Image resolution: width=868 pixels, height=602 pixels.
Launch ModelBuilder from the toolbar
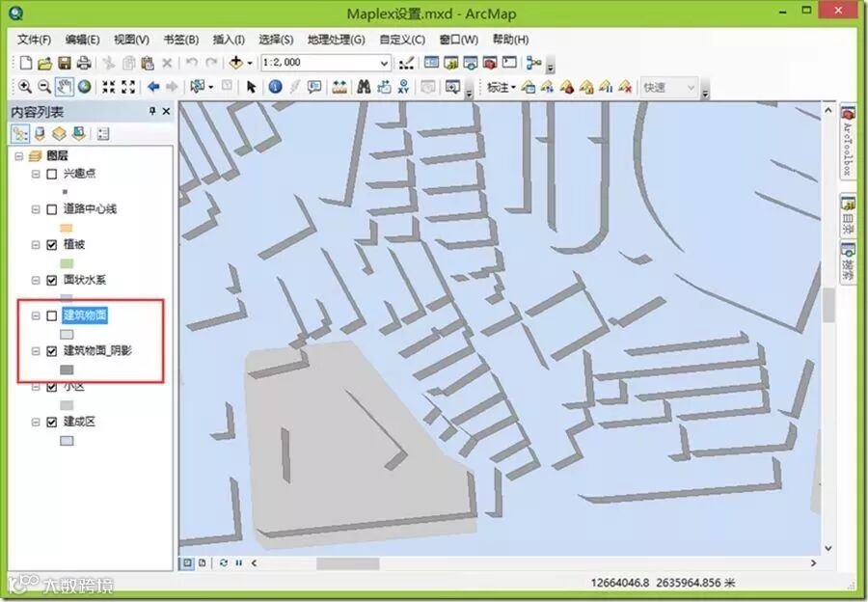(x=533, y=63)
